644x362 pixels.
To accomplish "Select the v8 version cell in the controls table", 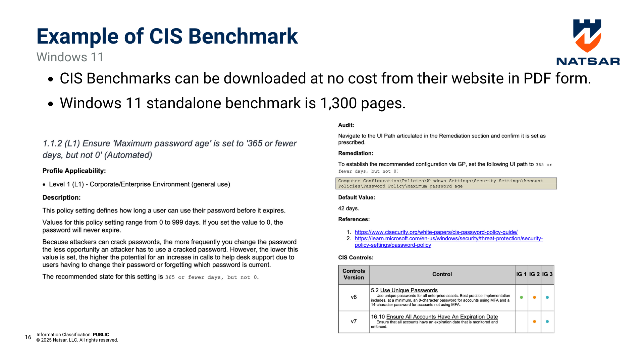I will 353,297.
